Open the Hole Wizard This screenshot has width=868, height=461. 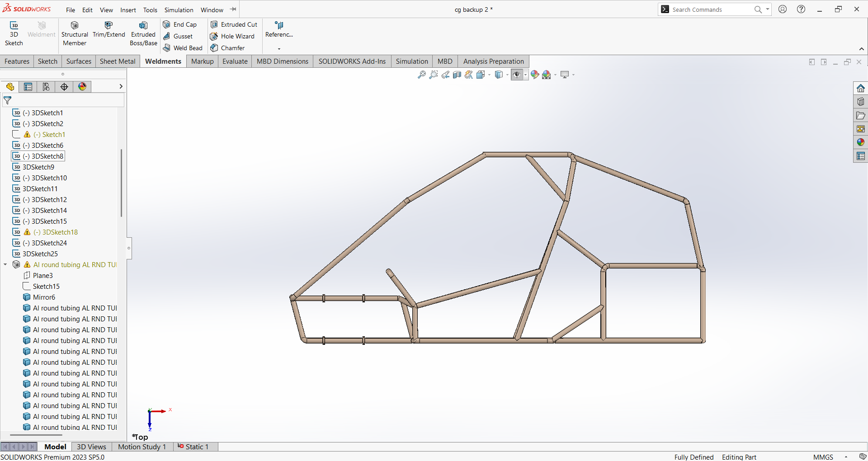coord(232,36)
